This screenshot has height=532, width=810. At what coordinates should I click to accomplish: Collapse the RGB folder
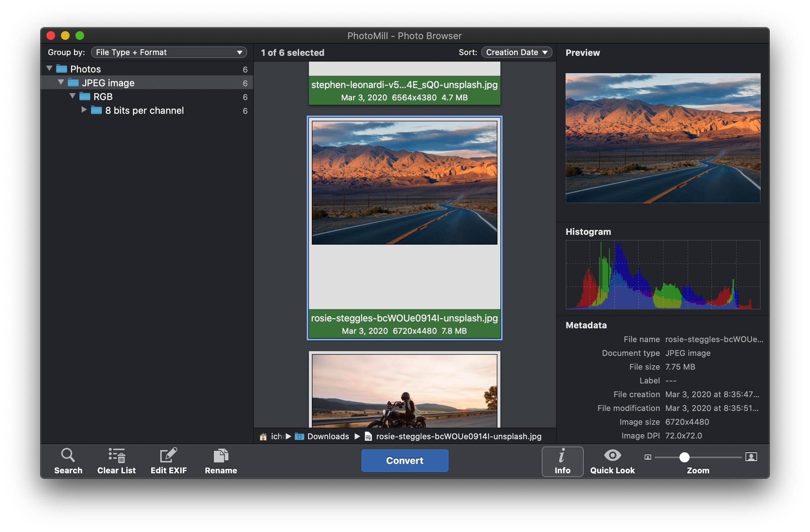(73, 96)
